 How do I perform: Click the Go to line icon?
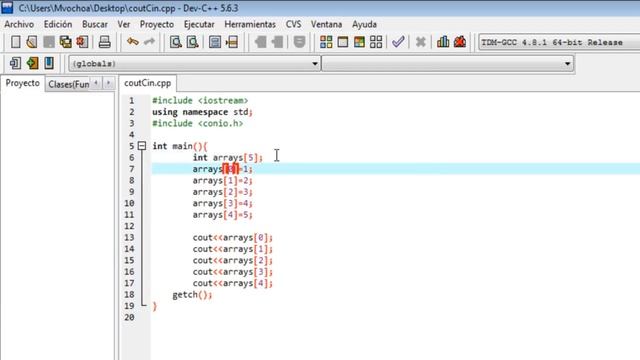(232, 42)
